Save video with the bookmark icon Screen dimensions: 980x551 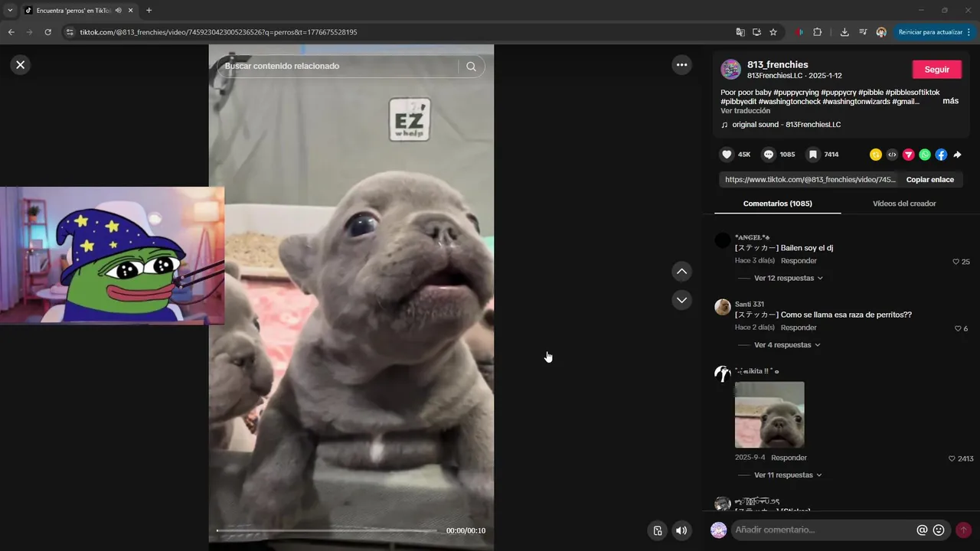(813, 155)
